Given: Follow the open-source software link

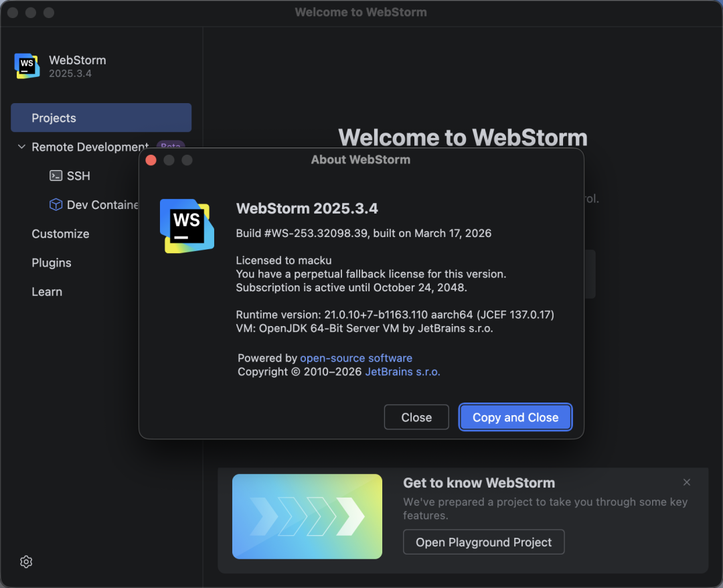Looking at the screenshot, I should (x=355, y=358).
